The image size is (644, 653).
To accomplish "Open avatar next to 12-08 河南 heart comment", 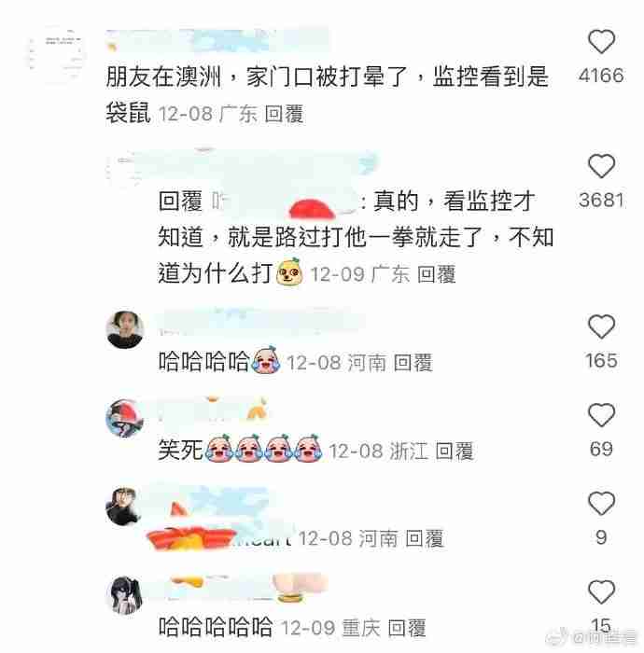I will pos(124,507).
